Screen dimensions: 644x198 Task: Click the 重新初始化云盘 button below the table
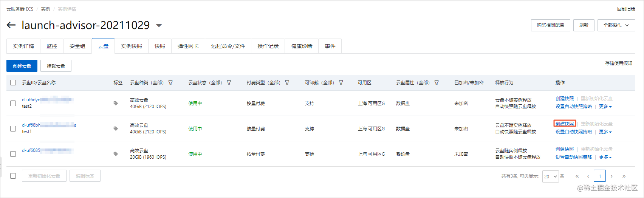tap(44, 176)
